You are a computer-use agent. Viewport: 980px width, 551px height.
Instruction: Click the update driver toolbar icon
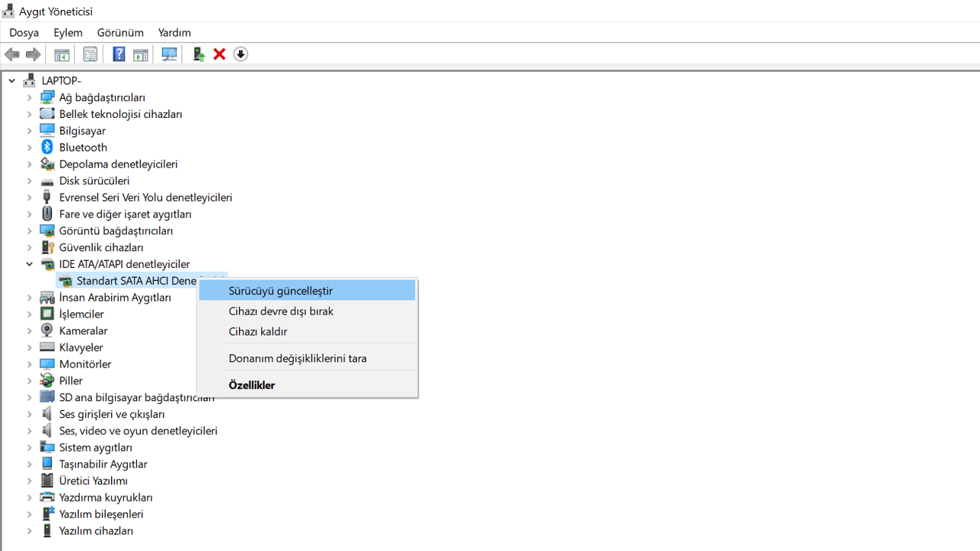point(198,54)
